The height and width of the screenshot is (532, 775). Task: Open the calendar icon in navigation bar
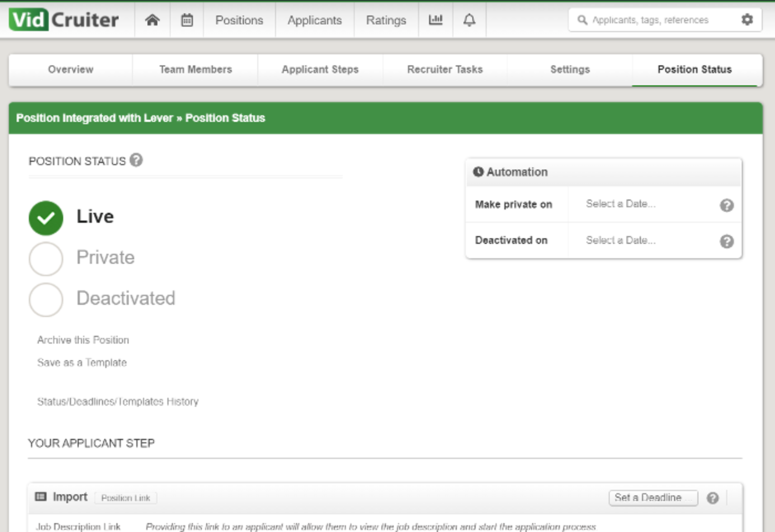pyautogui.click(x=187, y=20)
